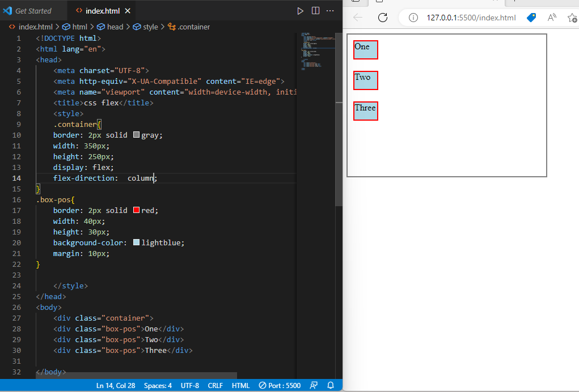The height and width of the screenshot is (392, 579).
Task: Click the '.box-pos{' selector text
Action: point(56,199)
